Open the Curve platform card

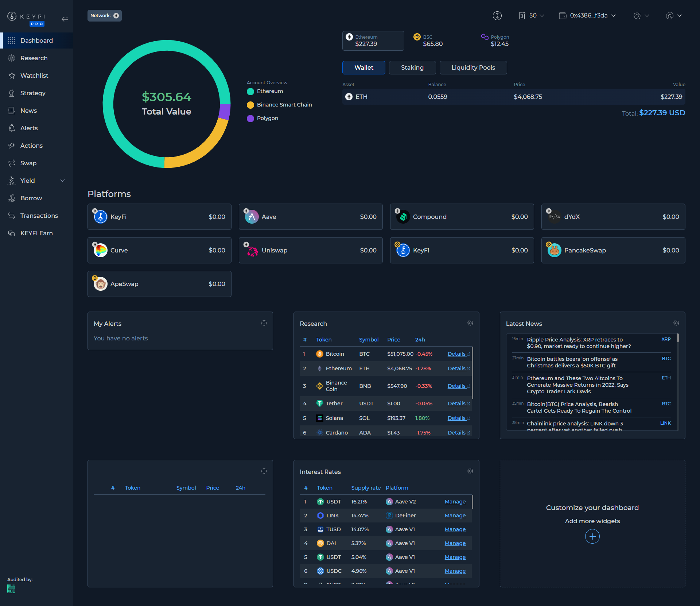click(159, 250)
